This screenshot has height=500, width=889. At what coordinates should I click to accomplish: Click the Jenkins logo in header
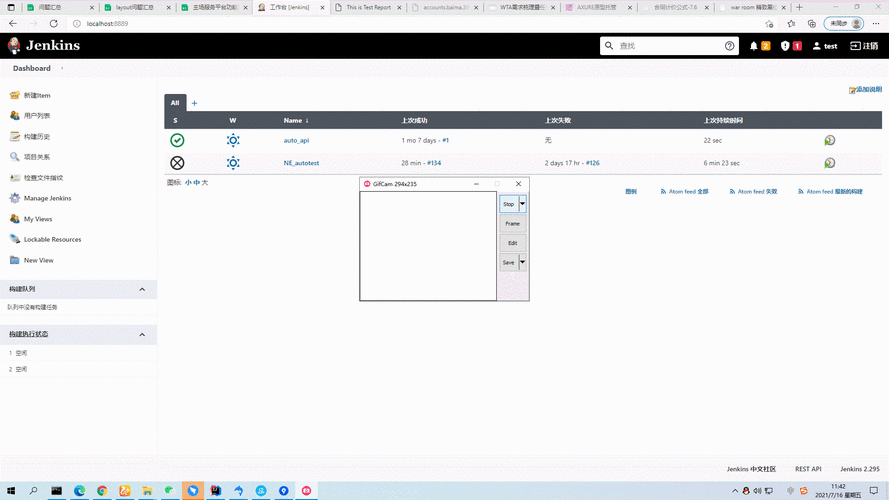click(x=44, y=45)
